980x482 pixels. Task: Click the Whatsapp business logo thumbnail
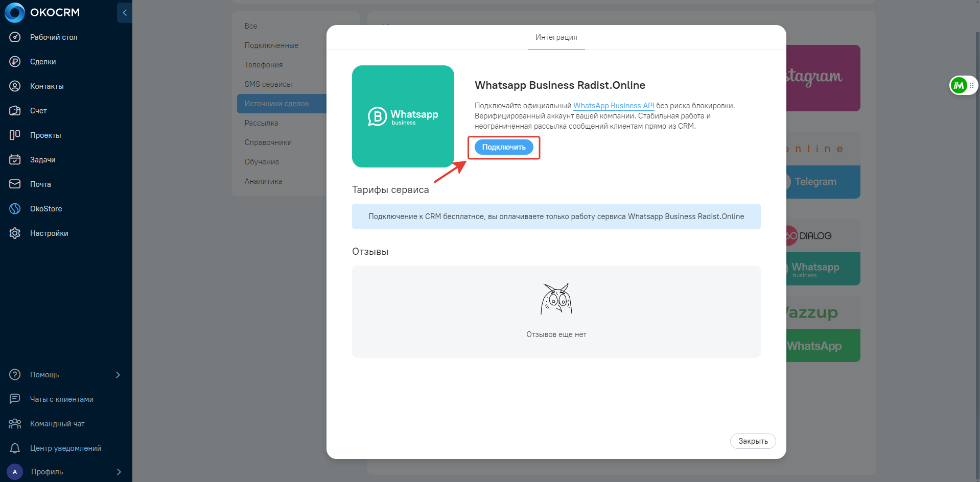[403, 116]
